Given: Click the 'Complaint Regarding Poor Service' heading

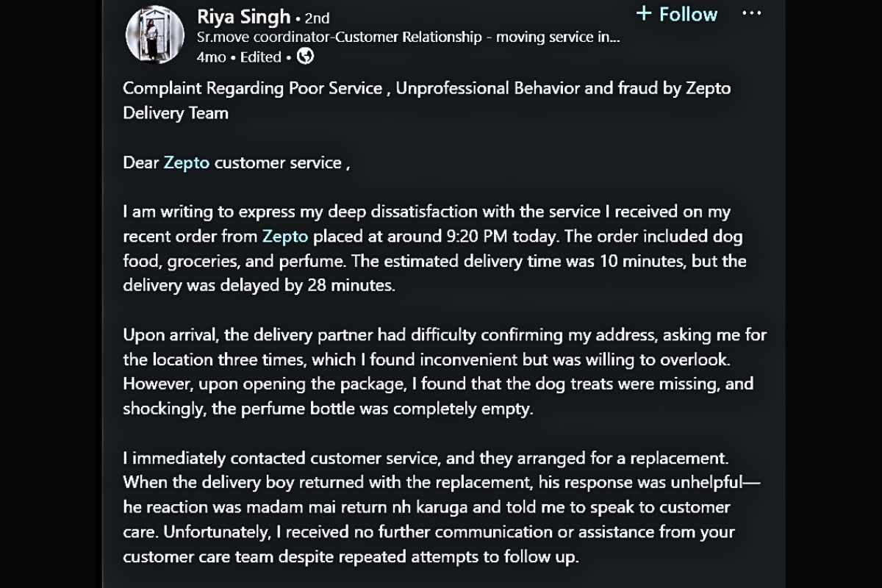Looking at the screenshot, I should point(253,88).
